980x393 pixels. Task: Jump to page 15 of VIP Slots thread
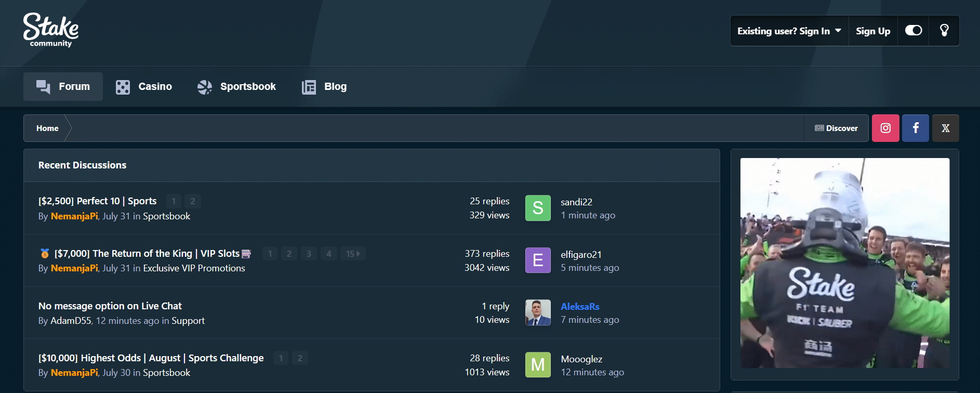[x=353, y=254]
